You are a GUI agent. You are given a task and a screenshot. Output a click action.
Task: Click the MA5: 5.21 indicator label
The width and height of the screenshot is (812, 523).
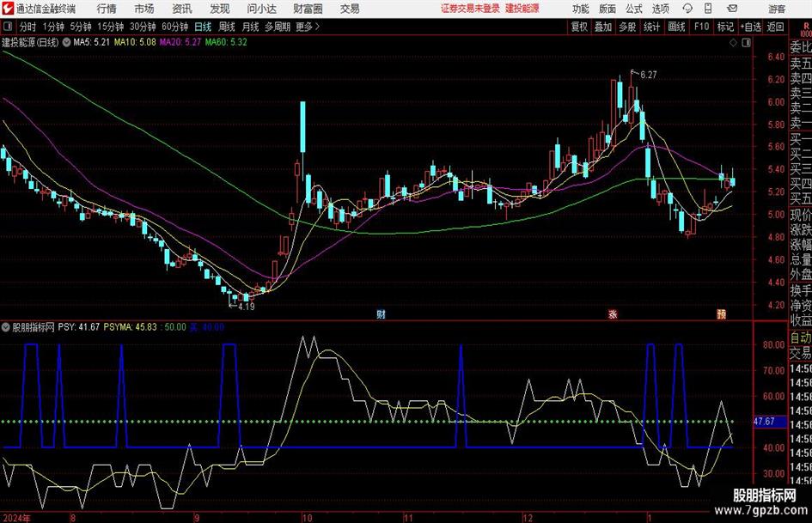[x=92, y=42]
